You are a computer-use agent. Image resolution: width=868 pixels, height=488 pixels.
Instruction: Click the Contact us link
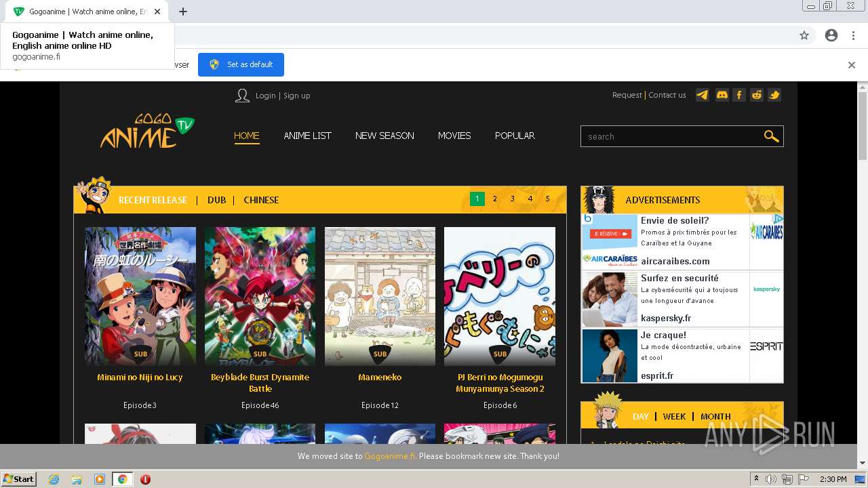[667, 95]
